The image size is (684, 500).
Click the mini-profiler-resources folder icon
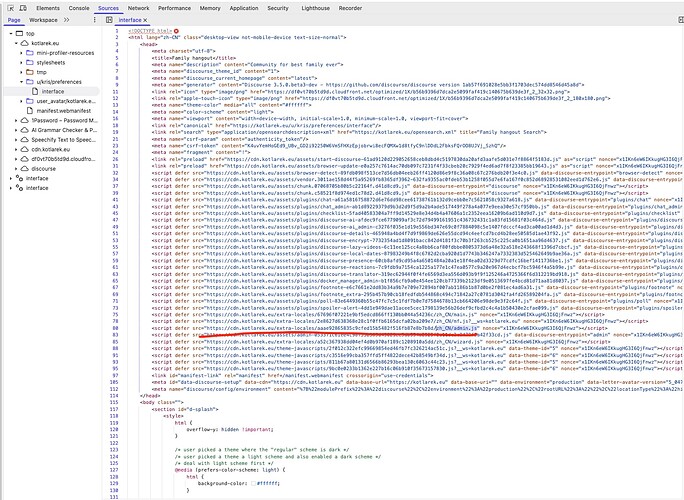click(x=30, y=53)
